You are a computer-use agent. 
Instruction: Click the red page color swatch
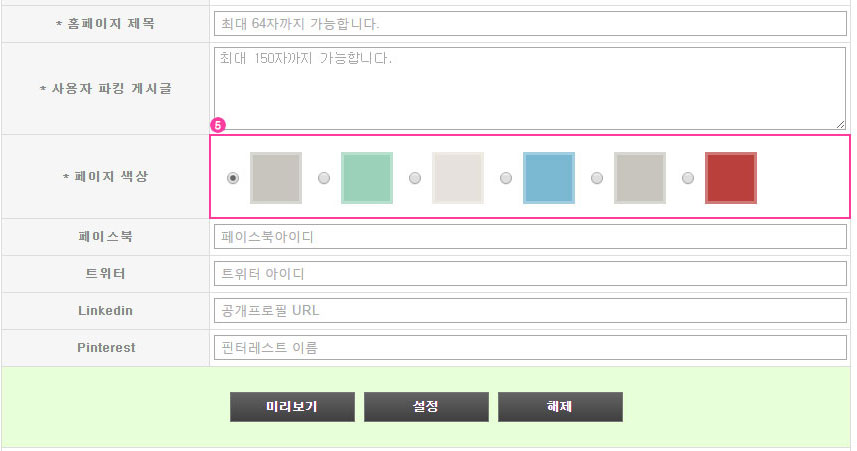point(731,178)
